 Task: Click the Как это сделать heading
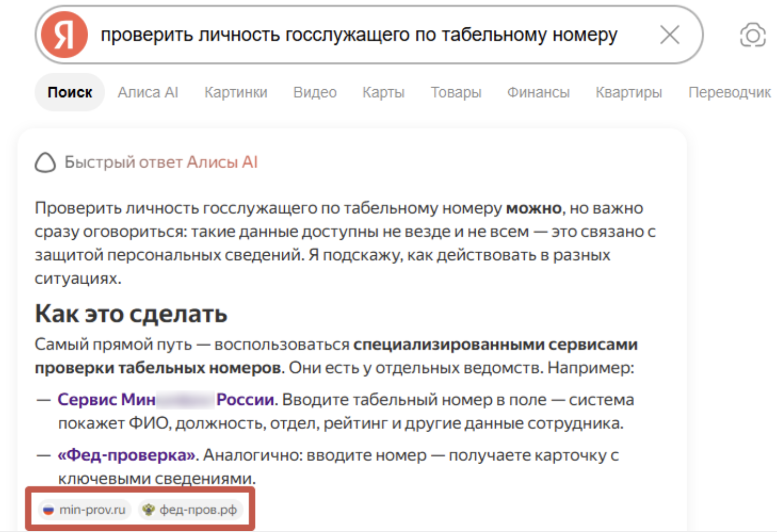tap(131, 314)
